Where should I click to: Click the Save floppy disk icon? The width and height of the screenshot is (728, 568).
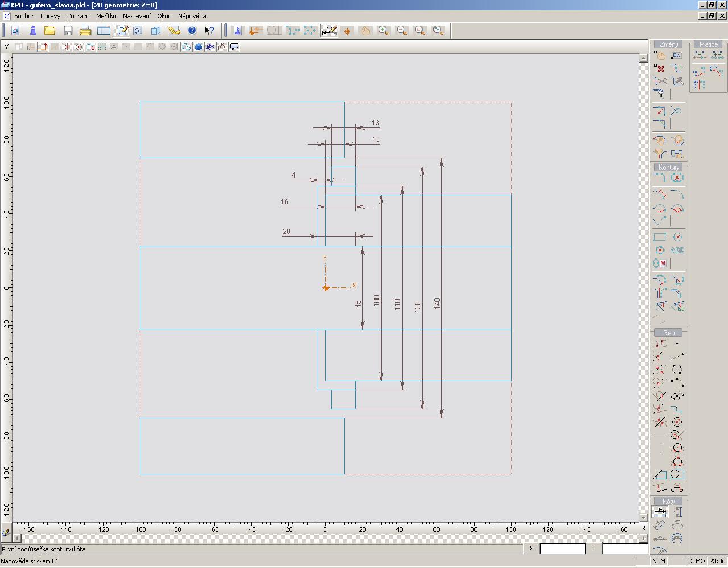point(68,31)
